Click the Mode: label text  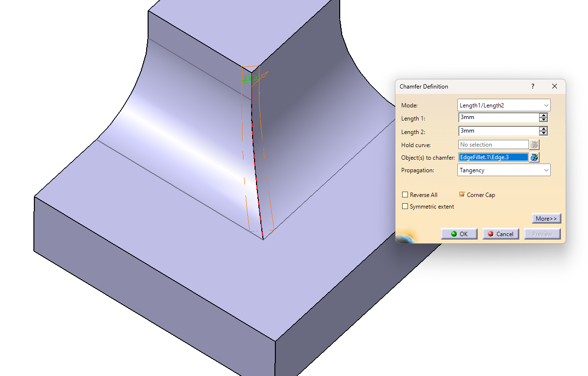click(x=409, y=105)
